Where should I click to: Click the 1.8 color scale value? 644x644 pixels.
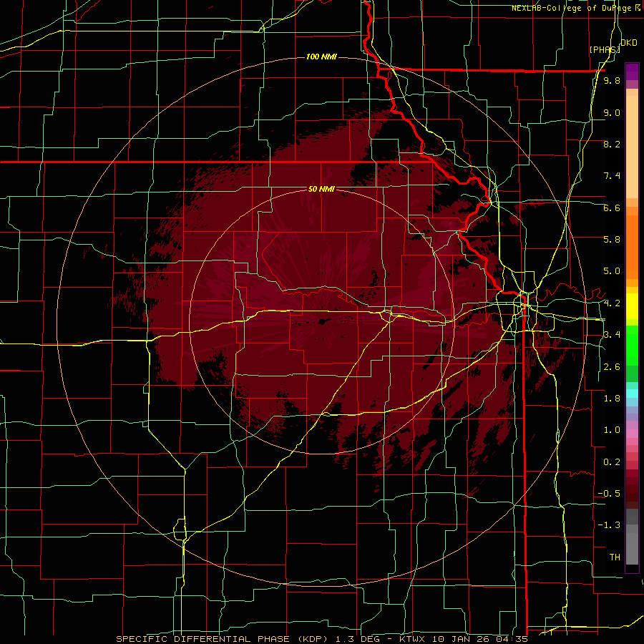pyautogui.click(x=612, y=399)
